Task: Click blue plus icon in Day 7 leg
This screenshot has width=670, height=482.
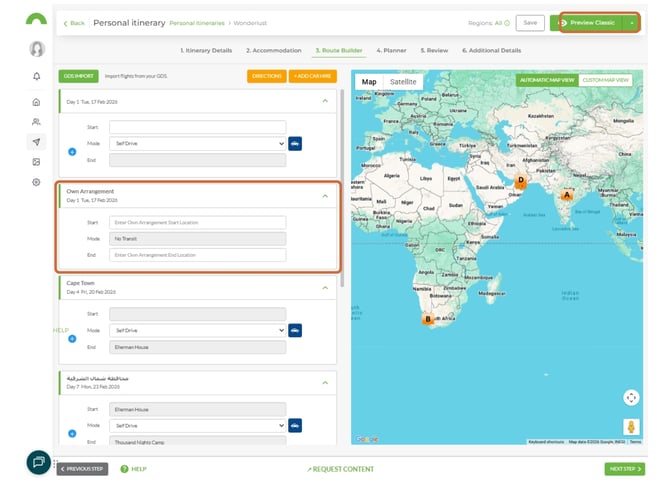Action: (x=72, y=433)
